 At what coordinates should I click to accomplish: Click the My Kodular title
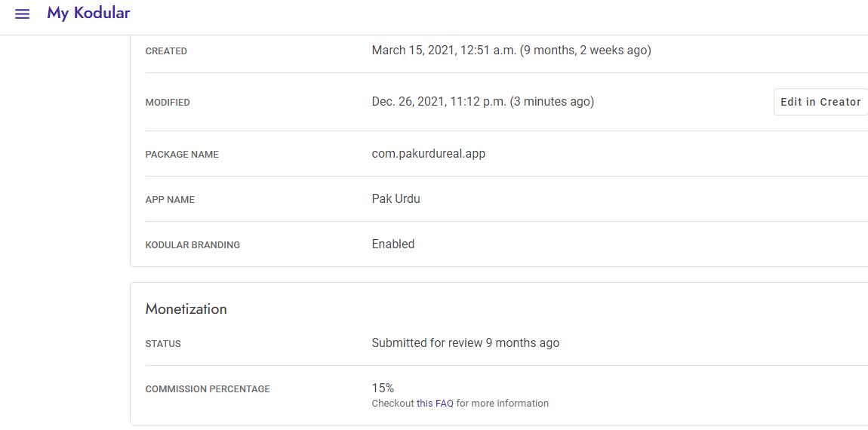click(x=88, y=14)
